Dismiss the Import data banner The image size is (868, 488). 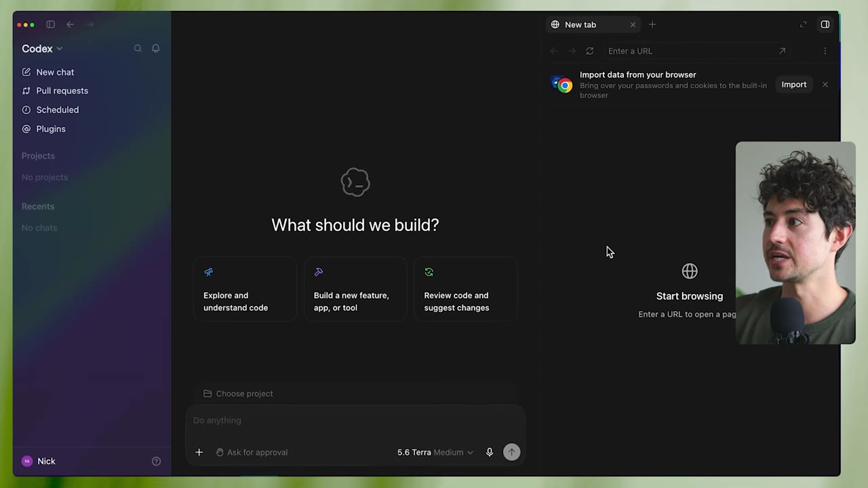[825, 85]
